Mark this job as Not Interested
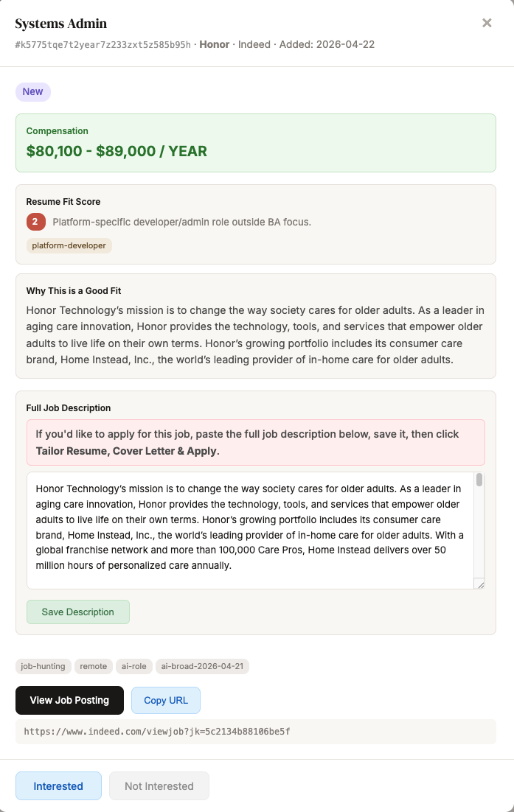514x812 pixels. 159,785
